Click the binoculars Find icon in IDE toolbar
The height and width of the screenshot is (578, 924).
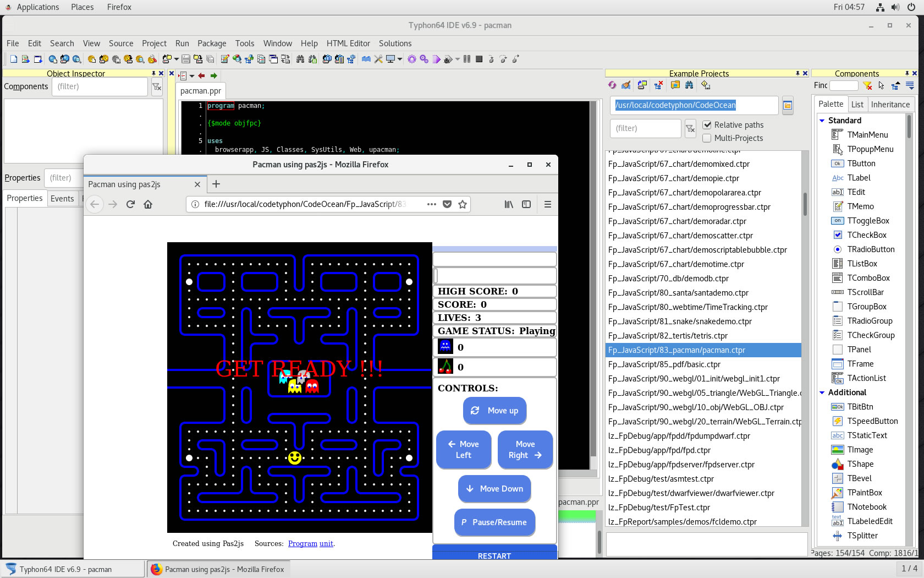(300, 59)
